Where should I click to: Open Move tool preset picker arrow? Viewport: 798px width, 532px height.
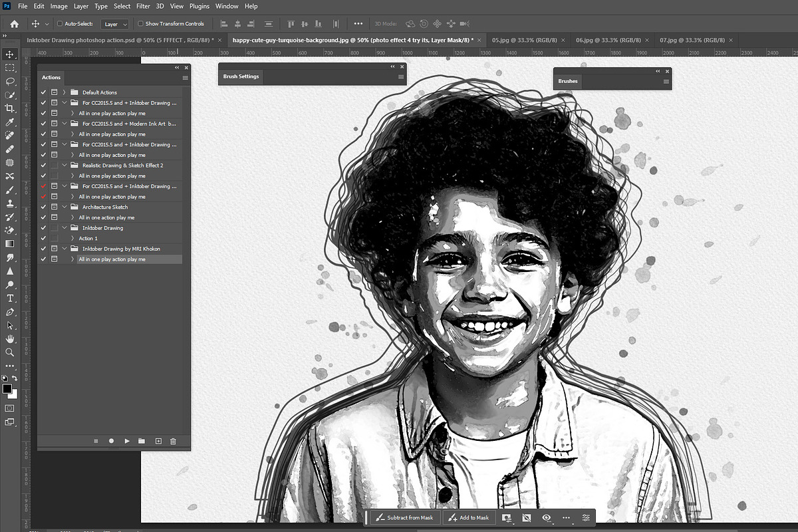pyautogui.click(x=47, y=24)
